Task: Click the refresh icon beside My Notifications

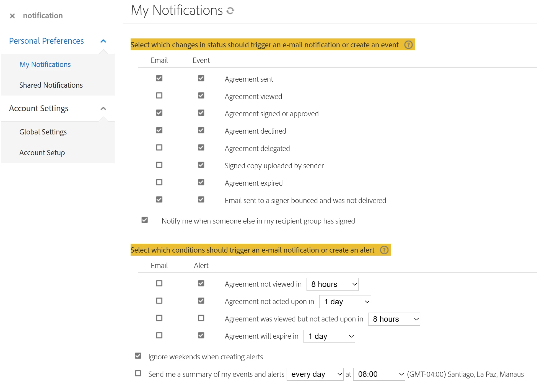Action: [x=230, y=11]
